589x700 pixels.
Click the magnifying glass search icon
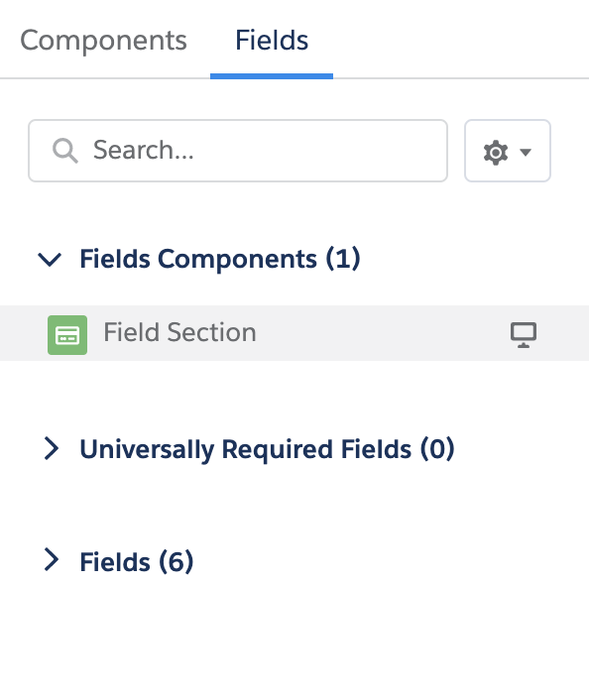point(65,151)
